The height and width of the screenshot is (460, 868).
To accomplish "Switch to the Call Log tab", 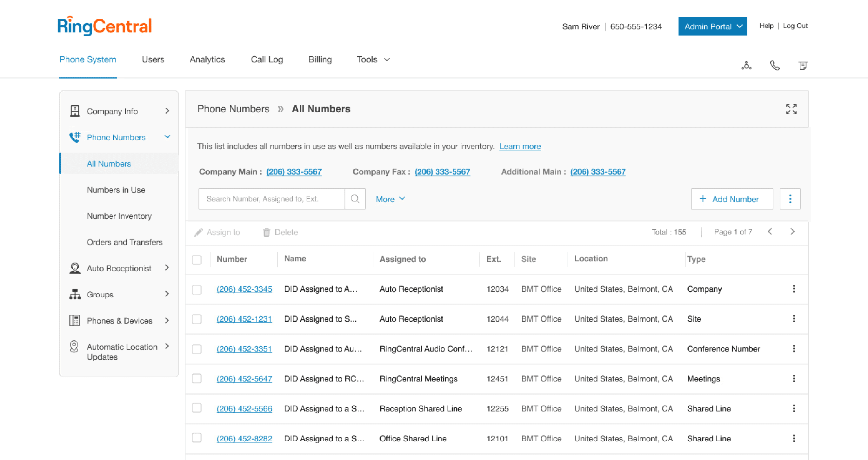I will click(267, 60).
